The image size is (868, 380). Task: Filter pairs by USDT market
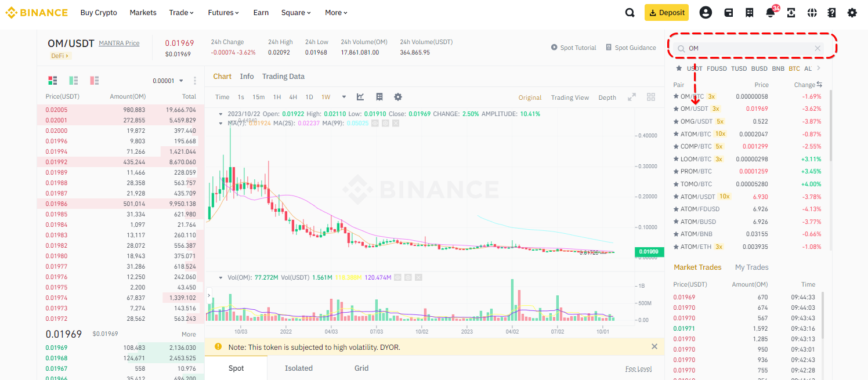tap(695, 68)
